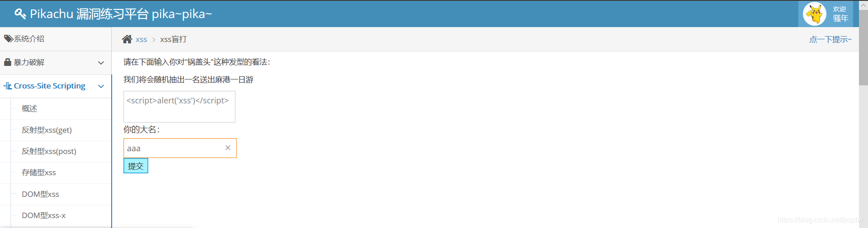The image size is (868, 228).
Task: Expand the 暴力破解 menu chevron
Action: coord(101,63)
